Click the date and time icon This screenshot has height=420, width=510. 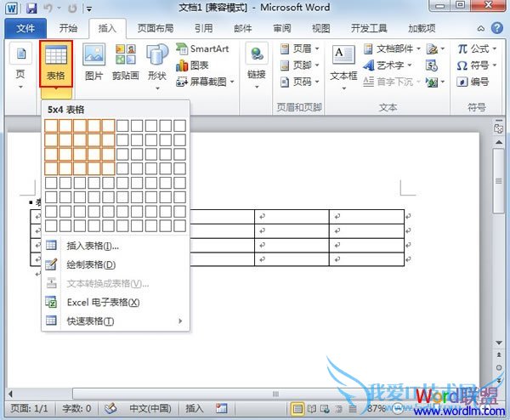(x=432, y=65)
